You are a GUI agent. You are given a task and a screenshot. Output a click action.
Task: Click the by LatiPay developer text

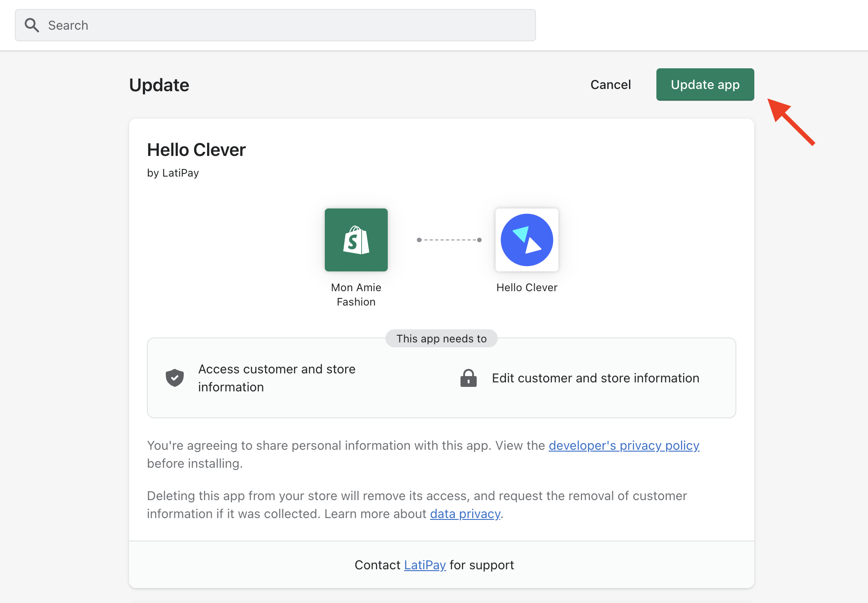(173, 173)
